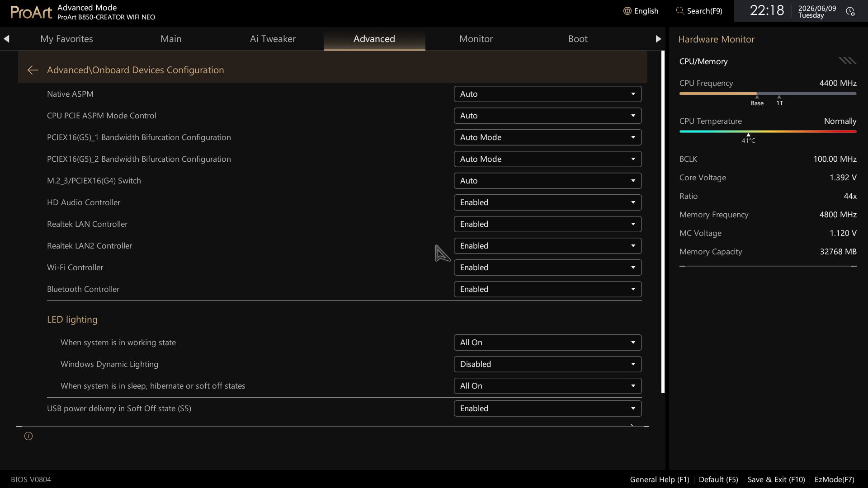Click the HD Audio Controller label
The height and width of the screenshot is (488, 868).
pyautogui.click(x=84, y=202)
